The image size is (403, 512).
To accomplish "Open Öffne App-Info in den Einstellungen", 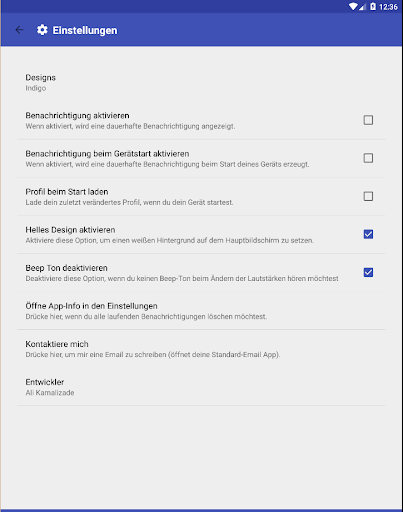I will pos(201,311).
